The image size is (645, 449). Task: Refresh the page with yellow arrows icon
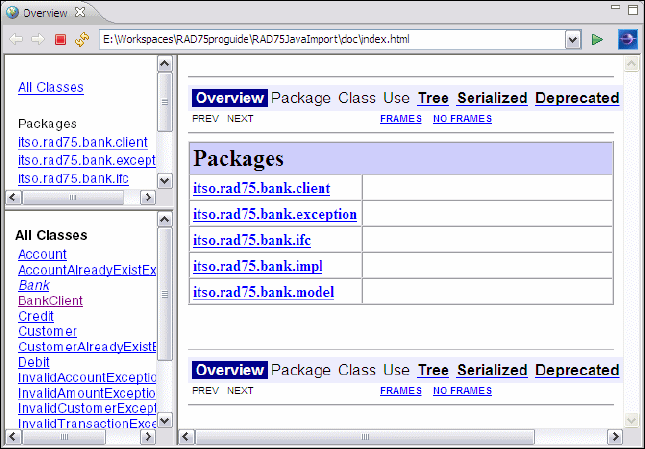coord(82,39)
